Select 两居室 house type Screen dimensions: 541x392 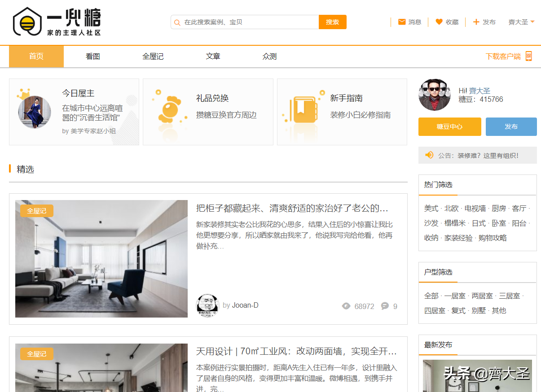pos(482,296)
